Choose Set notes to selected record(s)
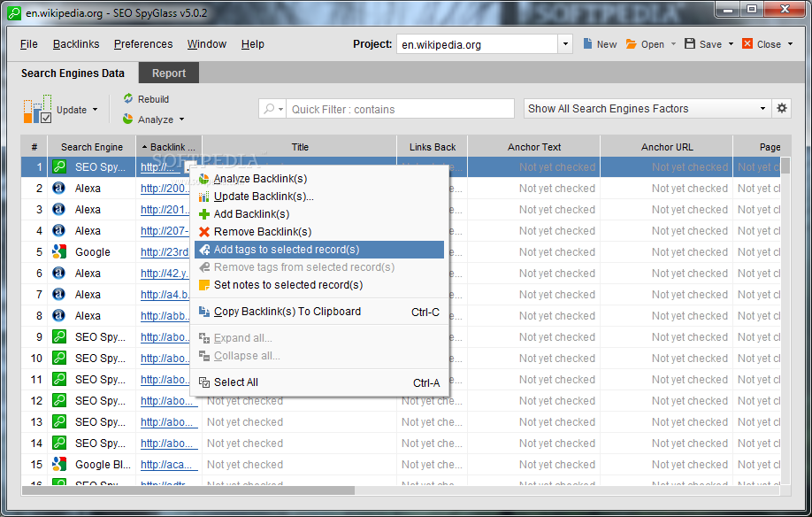Image resolution: width=812 pixels, height=517 pixels. coord(319,285)
